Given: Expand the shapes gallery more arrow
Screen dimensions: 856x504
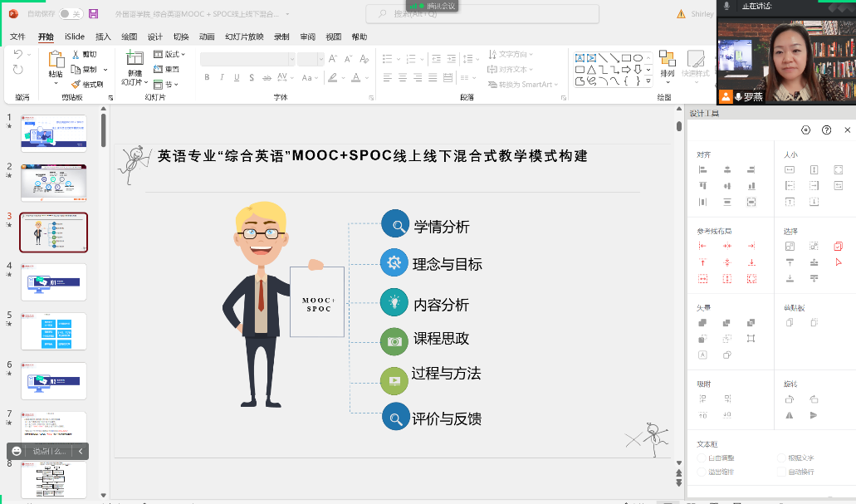Looking at the screenshot, I should (x=648, y=81).
